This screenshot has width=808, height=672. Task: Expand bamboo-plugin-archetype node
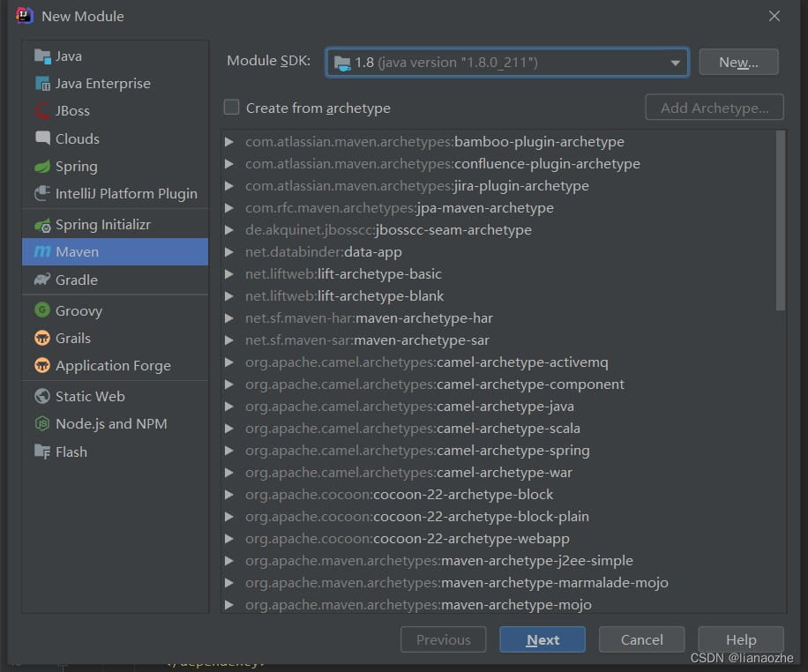click(229, 141)
